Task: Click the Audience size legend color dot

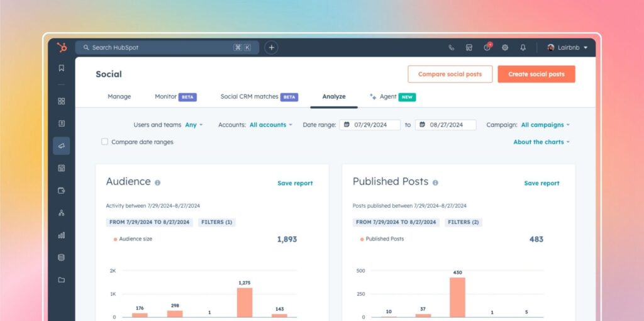Action: click(116, 239)
